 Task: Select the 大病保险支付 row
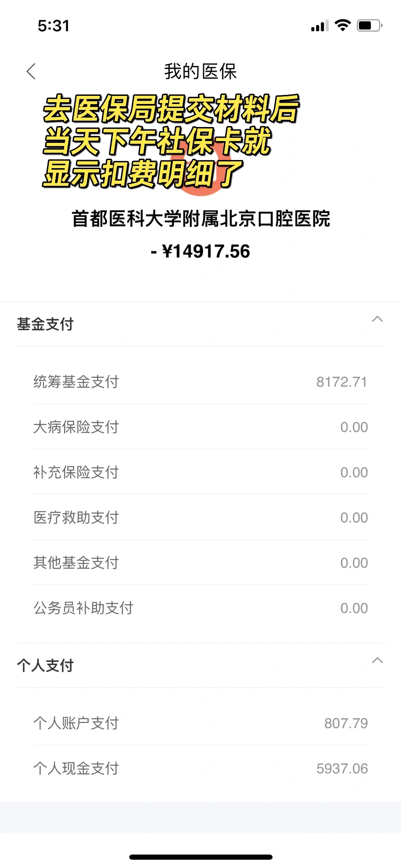pos(201,427)
